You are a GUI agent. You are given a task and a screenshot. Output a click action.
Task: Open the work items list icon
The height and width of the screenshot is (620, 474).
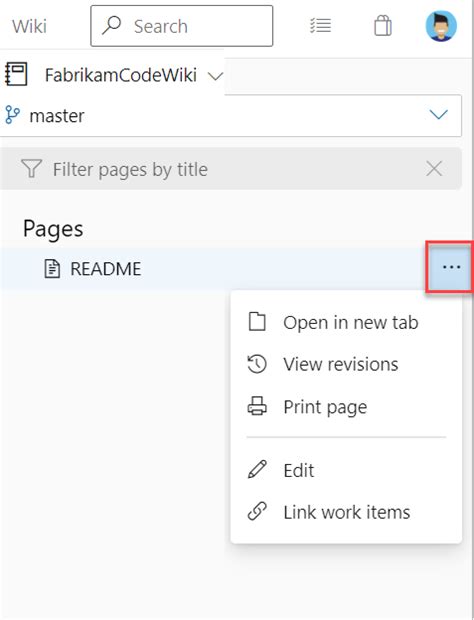coord(320,26)
